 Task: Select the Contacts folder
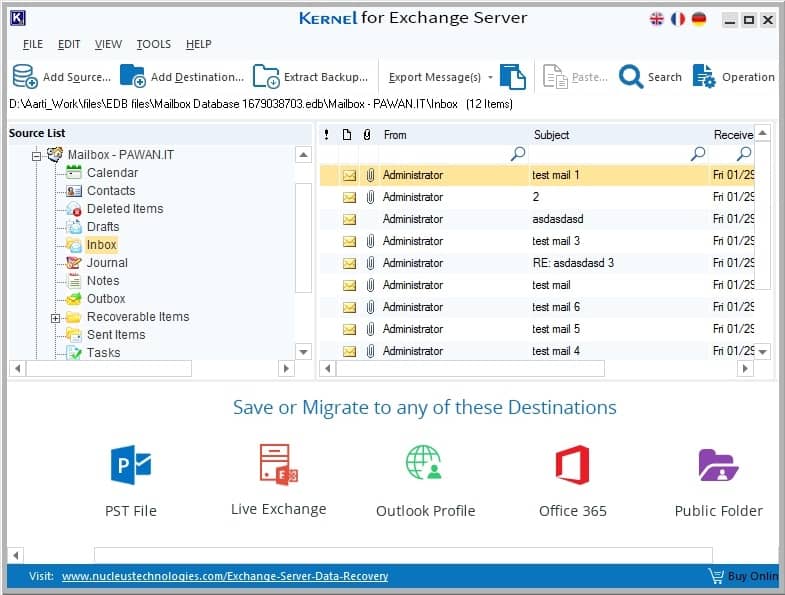(x=111, y=191)
